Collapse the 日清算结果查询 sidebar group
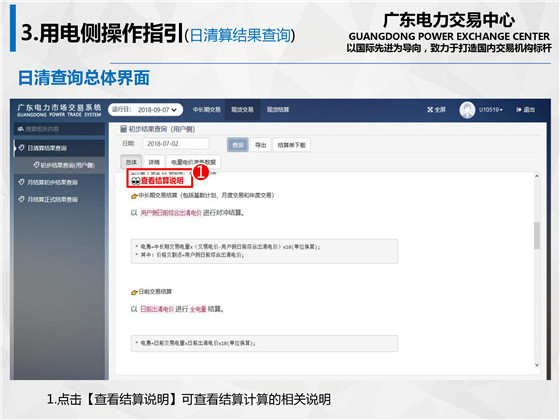 60,148
